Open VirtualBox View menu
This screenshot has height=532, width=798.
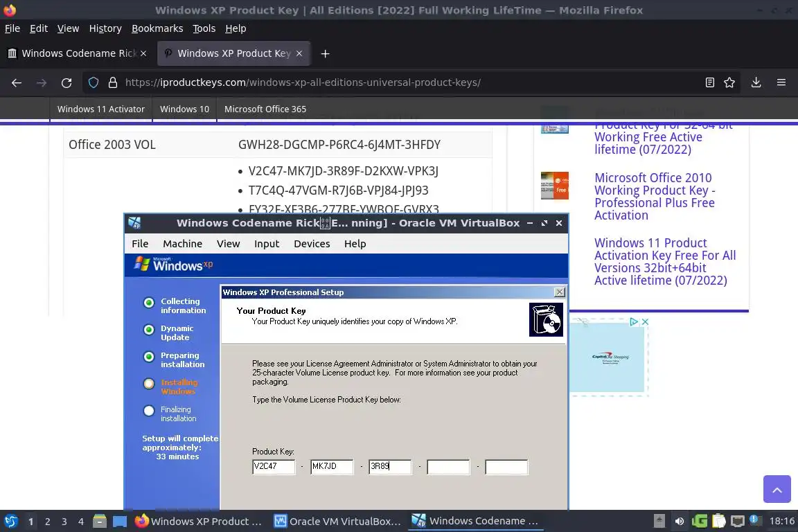[228, 244]
